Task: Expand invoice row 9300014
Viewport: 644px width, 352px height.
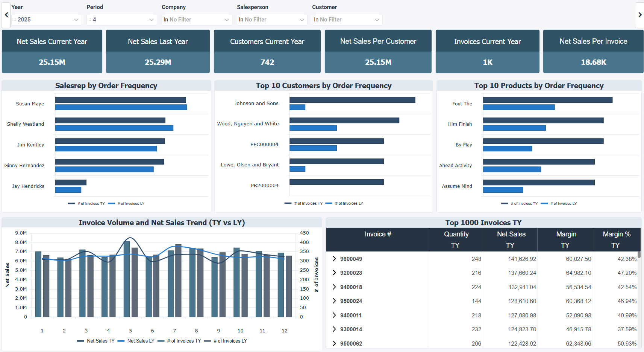Action: click(x=334, y=329)
